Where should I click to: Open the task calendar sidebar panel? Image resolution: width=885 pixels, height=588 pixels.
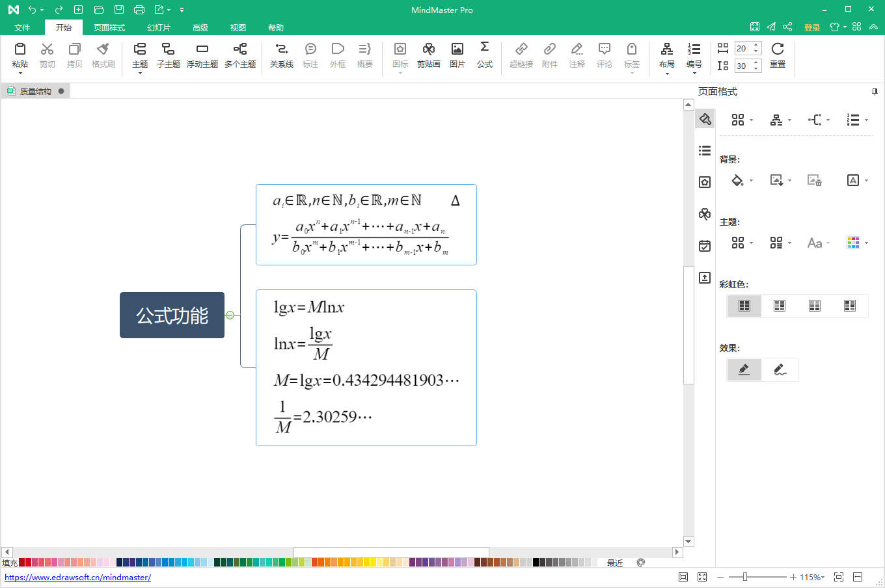click(x=705, y=246)
